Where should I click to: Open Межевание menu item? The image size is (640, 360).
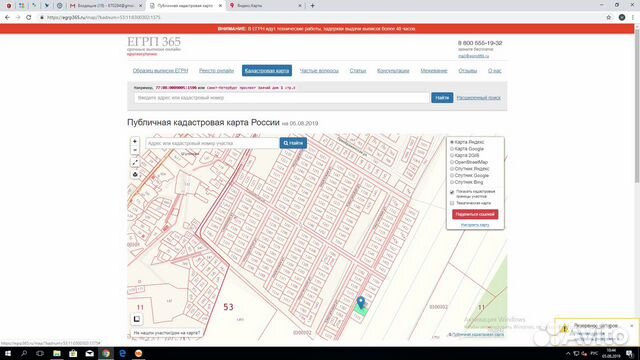click(x=434, y=71)
